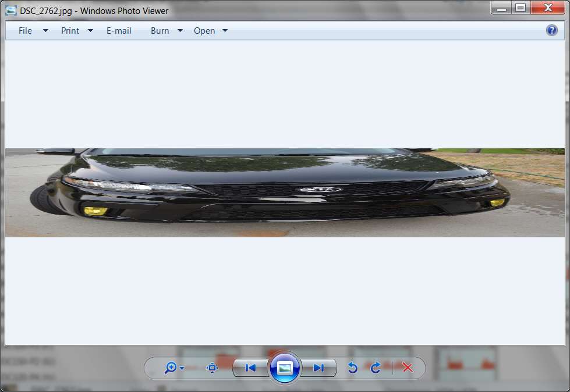Maximize the Photo Viewer window
The image size is (570, 392).
coord(521,8)
